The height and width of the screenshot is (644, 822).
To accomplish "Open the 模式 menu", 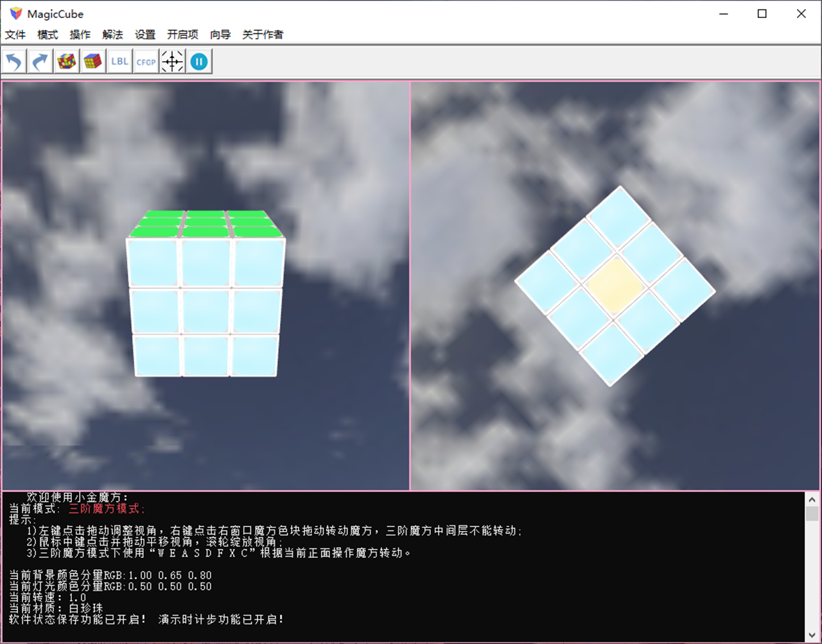I will coord(48,35).
